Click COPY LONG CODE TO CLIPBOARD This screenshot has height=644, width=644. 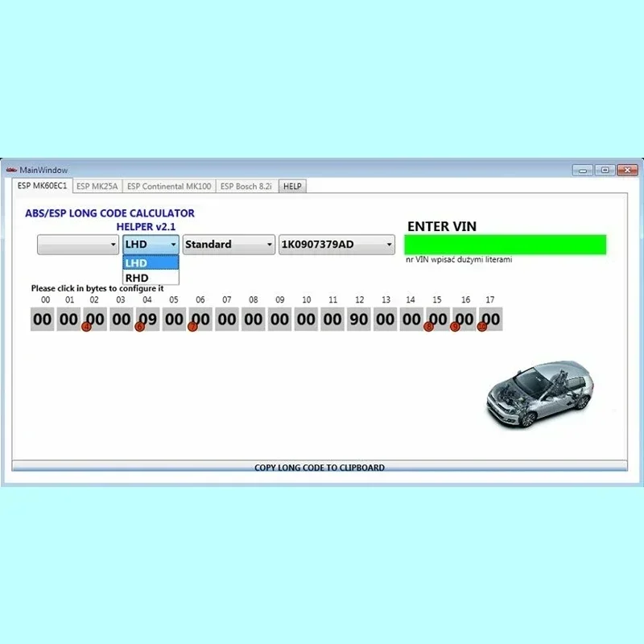point(320,467)
